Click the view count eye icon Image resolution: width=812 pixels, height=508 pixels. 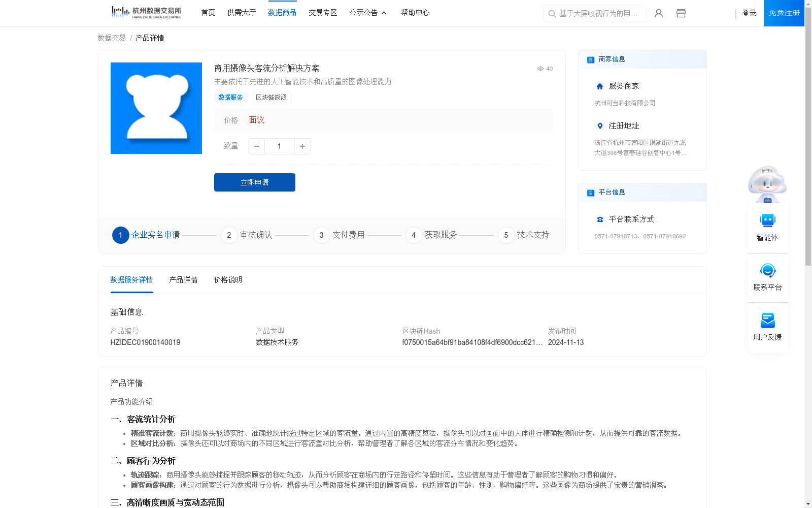[540, 69]
